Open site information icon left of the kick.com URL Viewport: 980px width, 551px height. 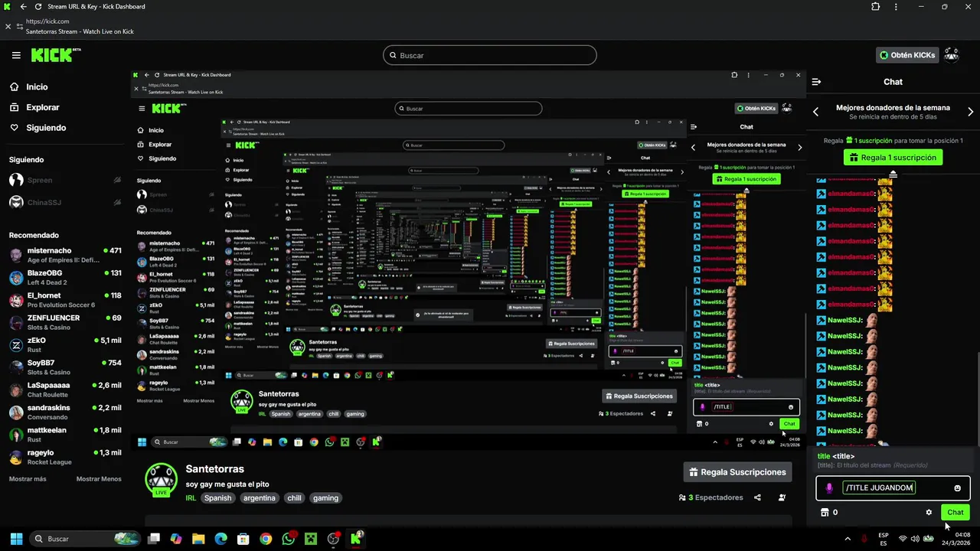20,27
